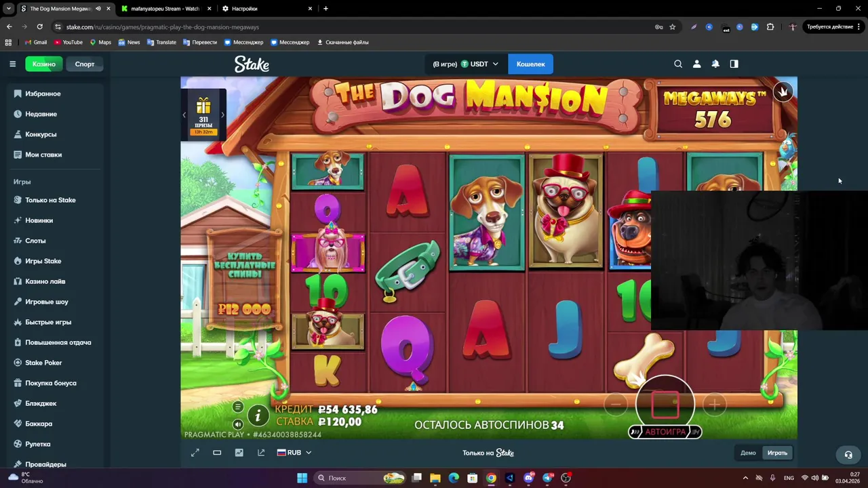Open site search magnifier icon
The width and height of the screenshot is (868, 488).
(678, 64)
